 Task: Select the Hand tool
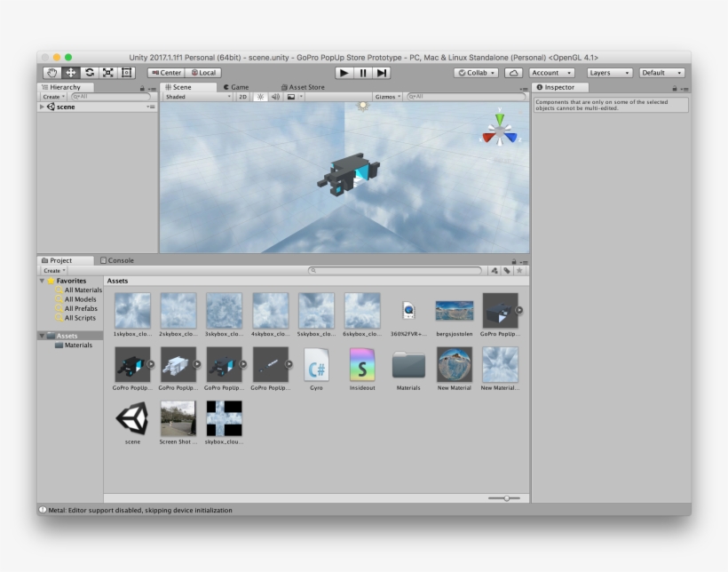(x=53, y=73)
